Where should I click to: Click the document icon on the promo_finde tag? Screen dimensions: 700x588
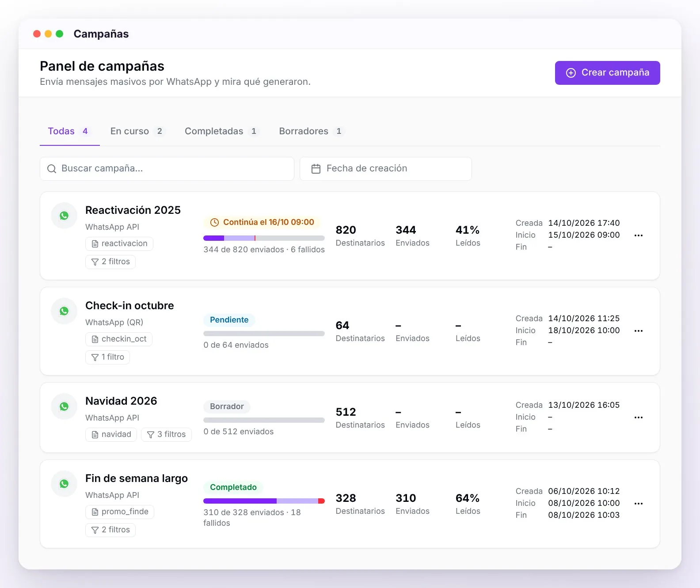[x=95, y=512]
